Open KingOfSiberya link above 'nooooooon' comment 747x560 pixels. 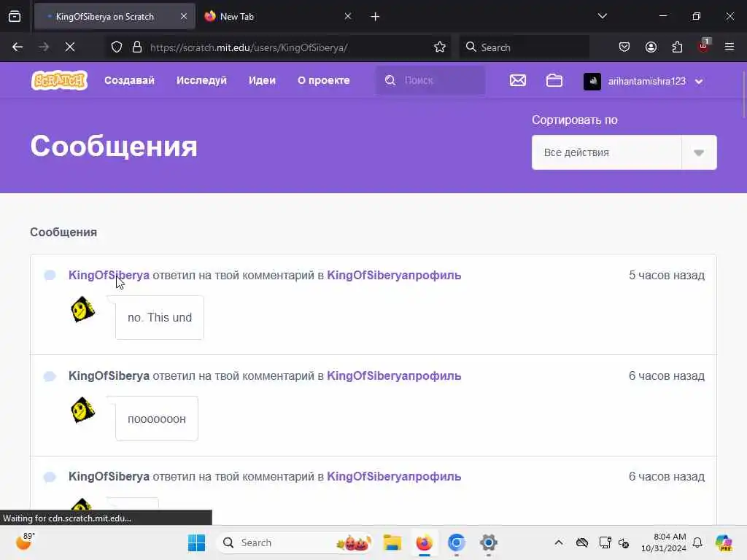[x=109, y=376]
